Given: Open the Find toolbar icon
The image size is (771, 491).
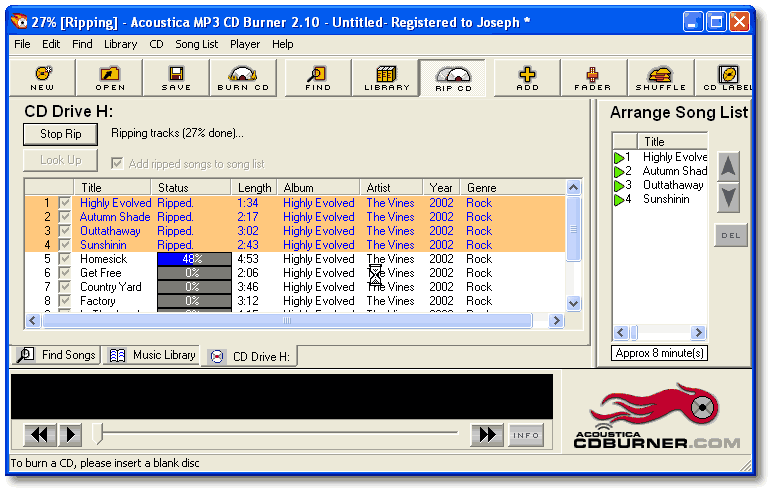Looking at the screenshot, I should (318, 78).
